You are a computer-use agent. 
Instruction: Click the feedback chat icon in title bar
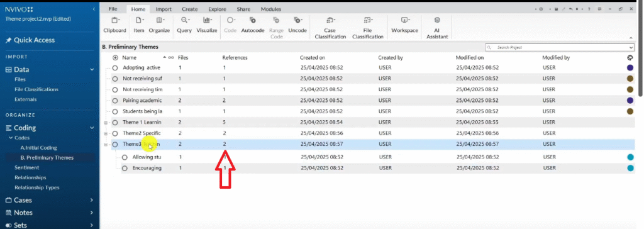[600, 9]
